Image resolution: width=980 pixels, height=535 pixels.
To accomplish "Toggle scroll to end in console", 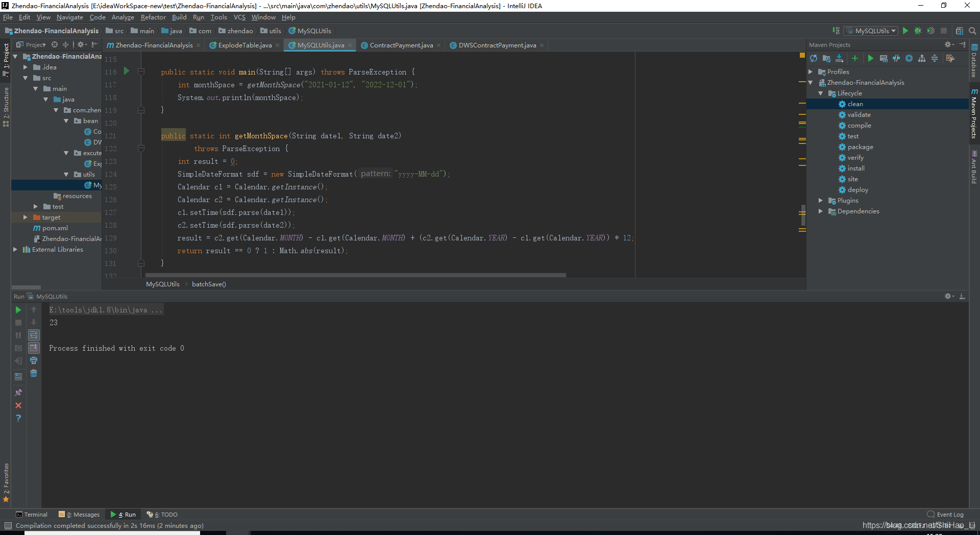I will [34, 348].
